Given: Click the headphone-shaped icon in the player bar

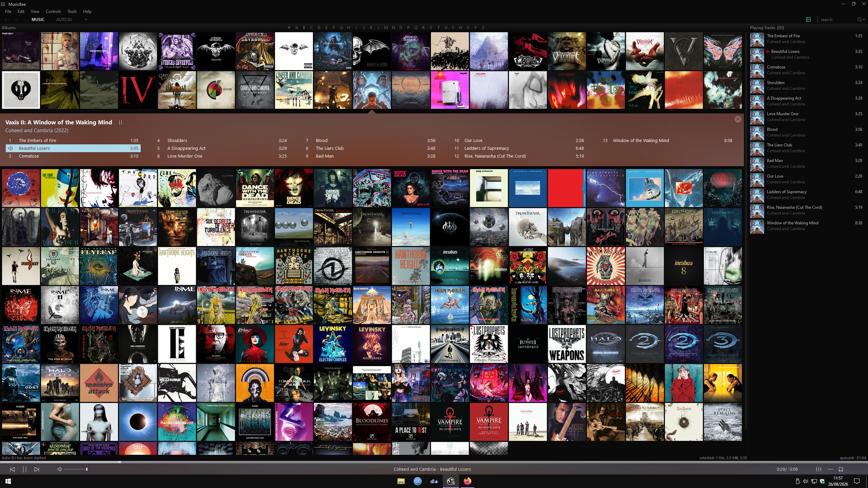Looking at the screenshot, I should click(841, 469).
